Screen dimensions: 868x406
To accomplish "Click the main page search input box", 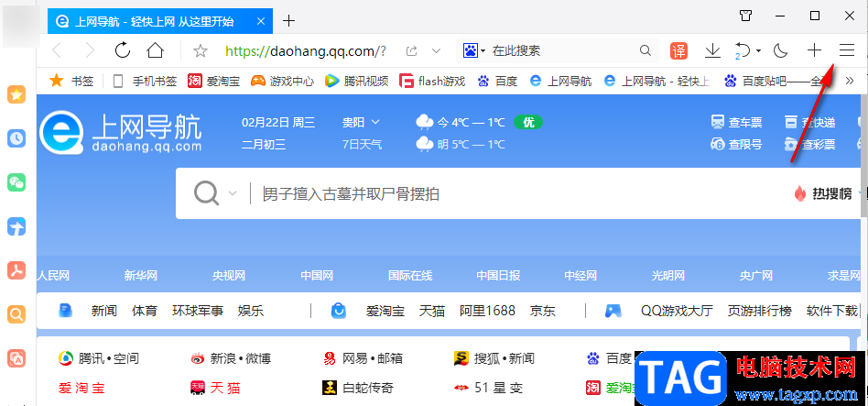I will [520, 194].
